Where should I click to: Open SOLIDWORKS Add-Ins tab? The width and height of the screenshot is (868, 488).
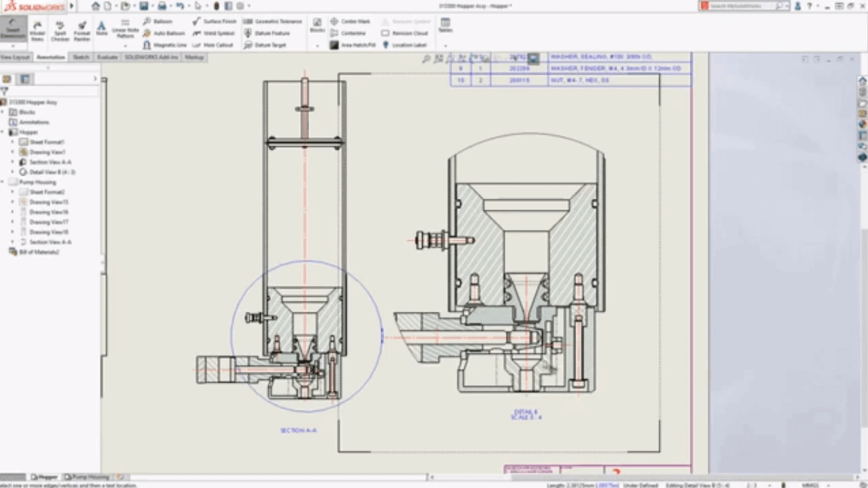151,57
